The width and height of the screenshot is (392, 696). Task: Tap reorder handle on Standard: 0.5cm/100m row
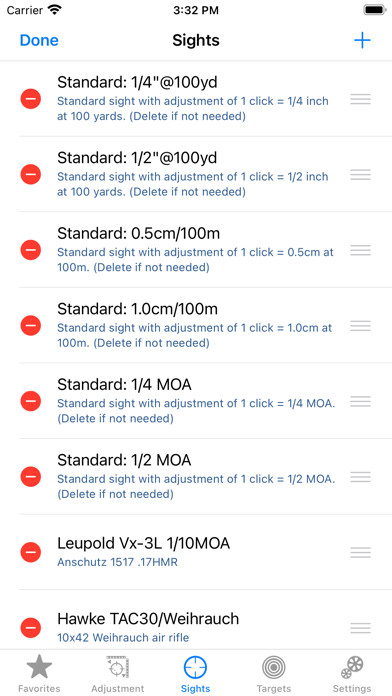click(x=360, y=250)
